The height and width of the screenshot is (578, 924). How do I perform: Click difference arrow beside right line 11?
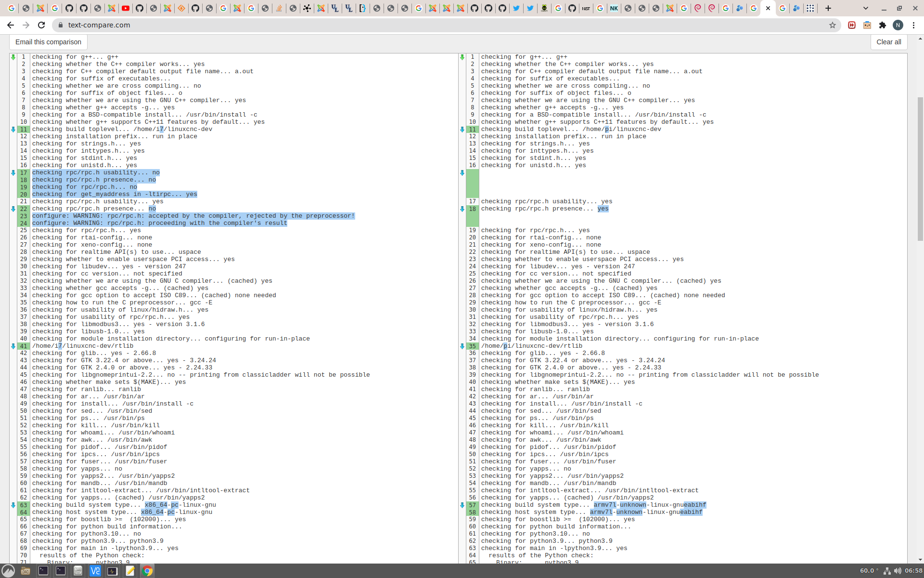462,129
